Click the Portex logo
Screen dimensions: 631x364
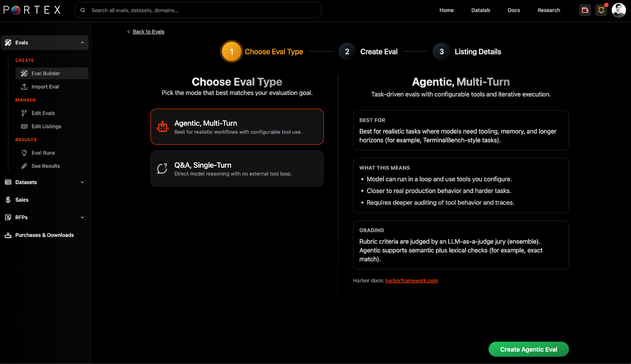[32, 10]
